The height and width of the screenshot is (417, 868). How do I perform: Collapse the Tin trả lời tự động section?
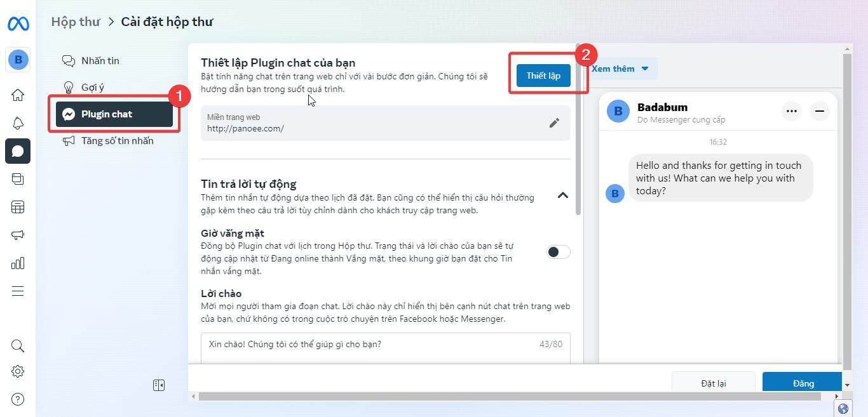(x=562, y=195)
